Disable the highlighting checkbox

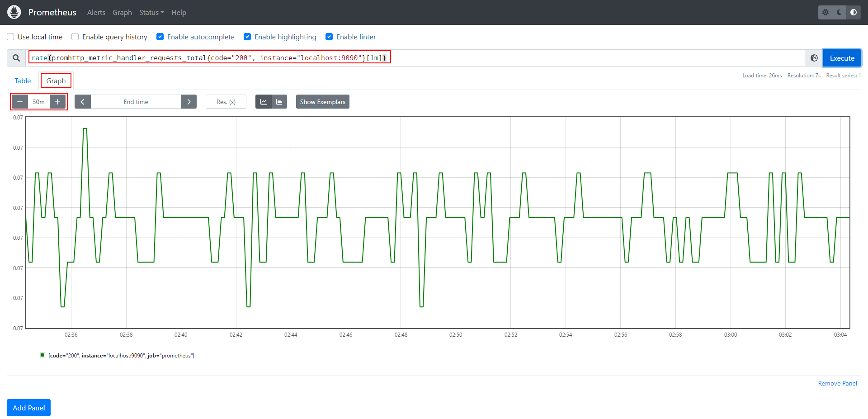(x=247, y=37)
